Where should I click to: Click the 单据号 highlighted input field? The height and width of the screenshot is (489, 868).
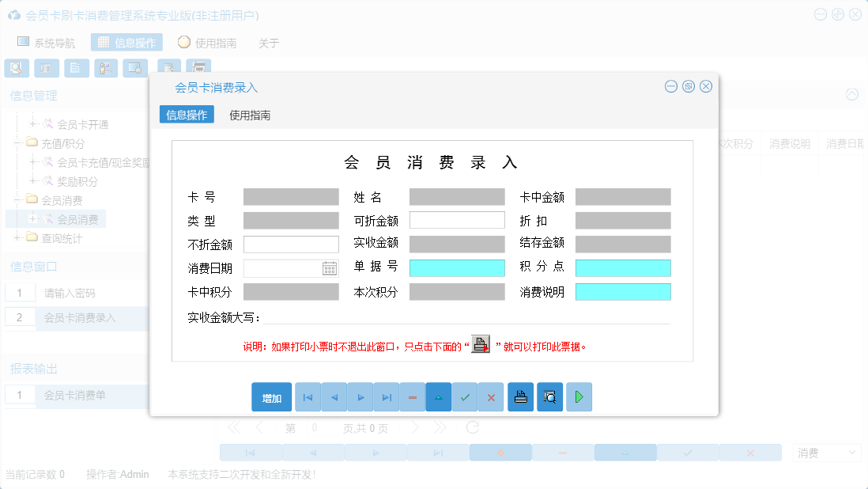[456, 267]
